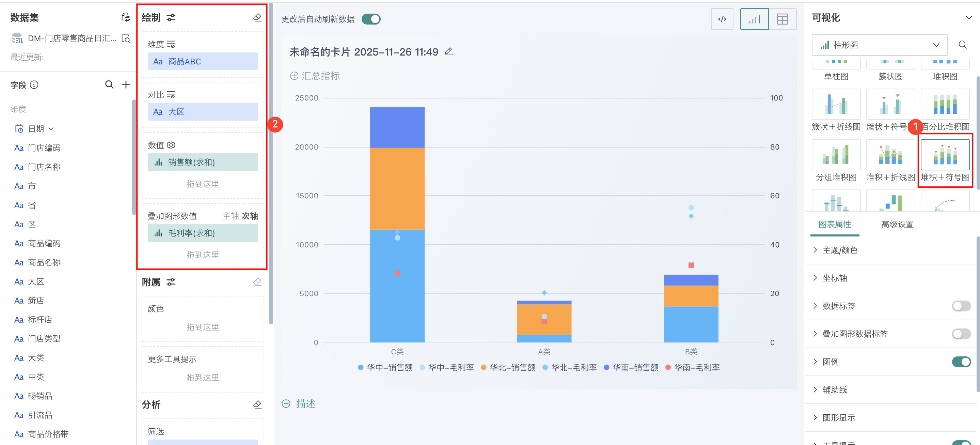980x445 pixels.
Task: Open the 数值 settings gear icon
Action: click(171, 145)
